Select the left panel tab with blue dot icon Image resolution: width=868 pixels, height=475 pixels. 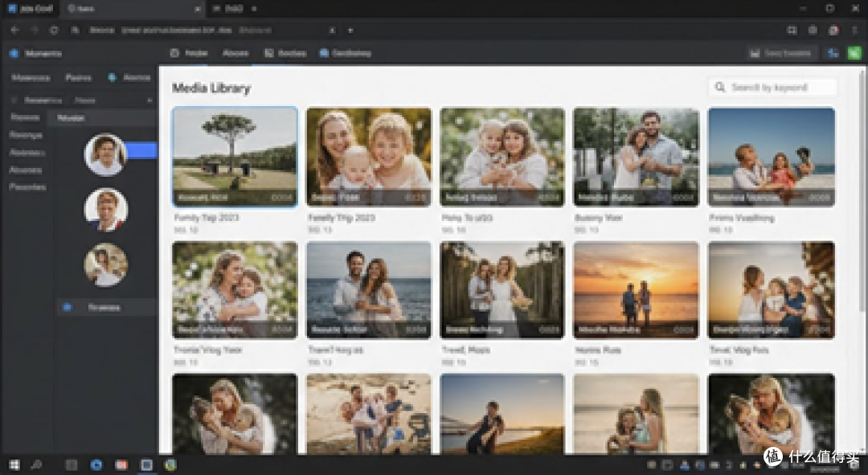[x=129, y=77]
